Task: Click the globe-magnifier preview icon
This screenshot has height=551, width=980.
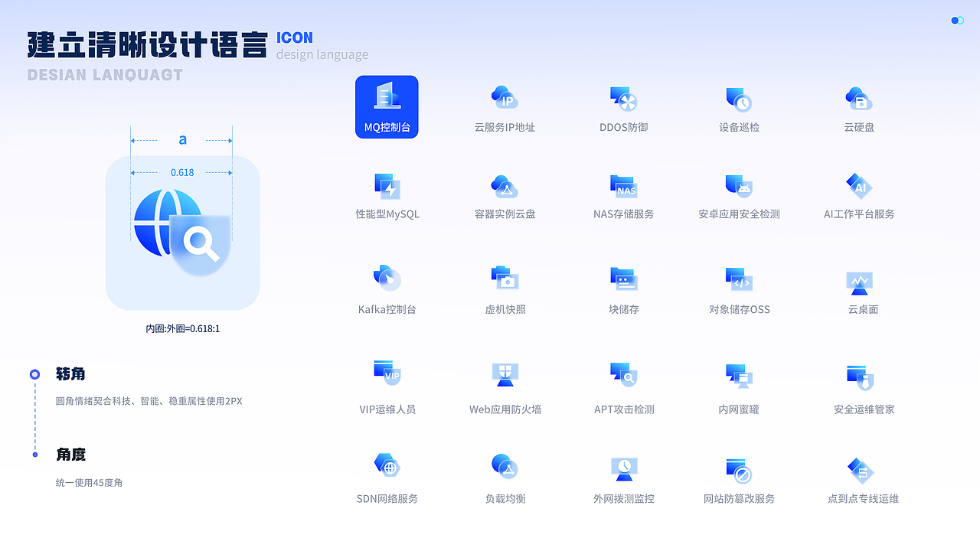Action: [182, 232]
